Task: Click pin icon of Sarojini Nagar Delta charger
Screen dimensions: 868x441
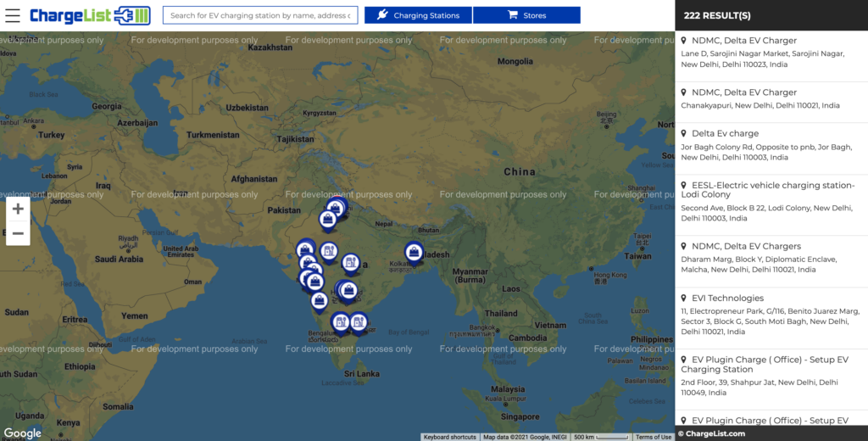Action: pyautogui.click(x=684, y=41)
